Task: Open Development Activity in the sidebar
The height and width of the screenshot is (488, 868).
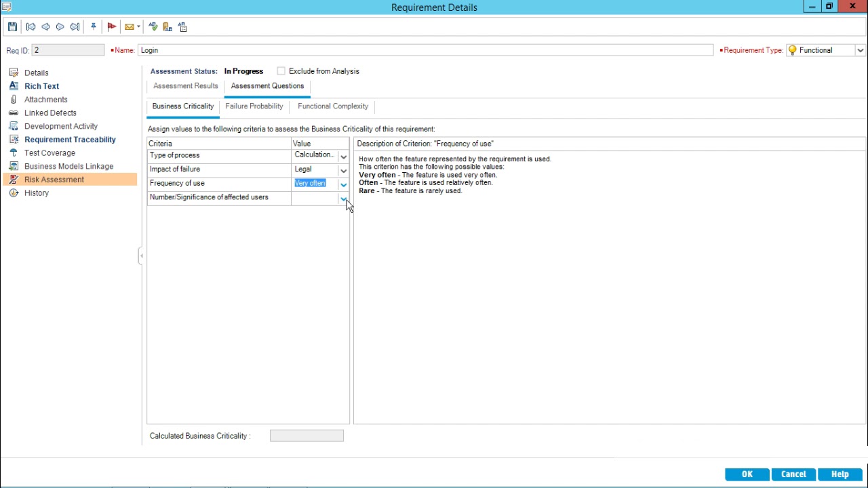Action: pyautogui.click(x=61, y=126)
